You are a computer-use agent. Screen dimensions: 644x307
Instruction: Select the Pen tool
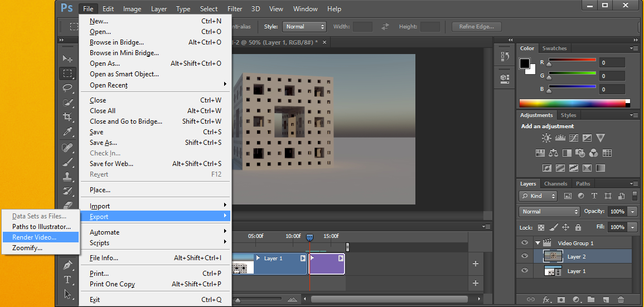click(67, 265)
